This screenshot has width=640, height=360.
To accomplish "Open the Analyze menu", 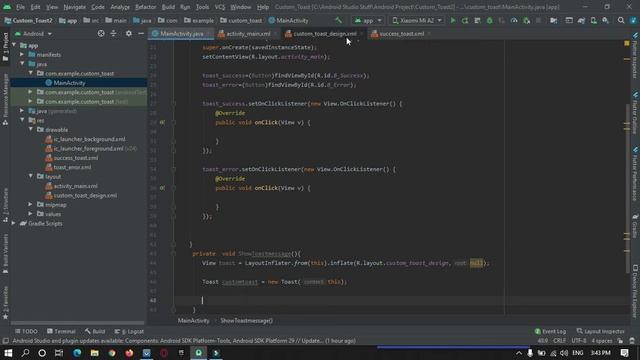I will tap(120, 7).
